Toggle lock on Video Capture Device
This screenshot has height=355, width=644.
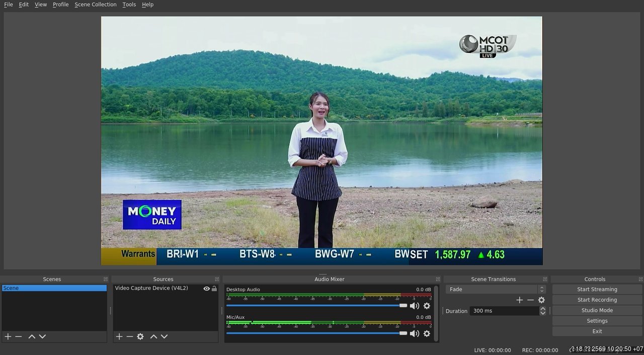[x=214, y=289]
